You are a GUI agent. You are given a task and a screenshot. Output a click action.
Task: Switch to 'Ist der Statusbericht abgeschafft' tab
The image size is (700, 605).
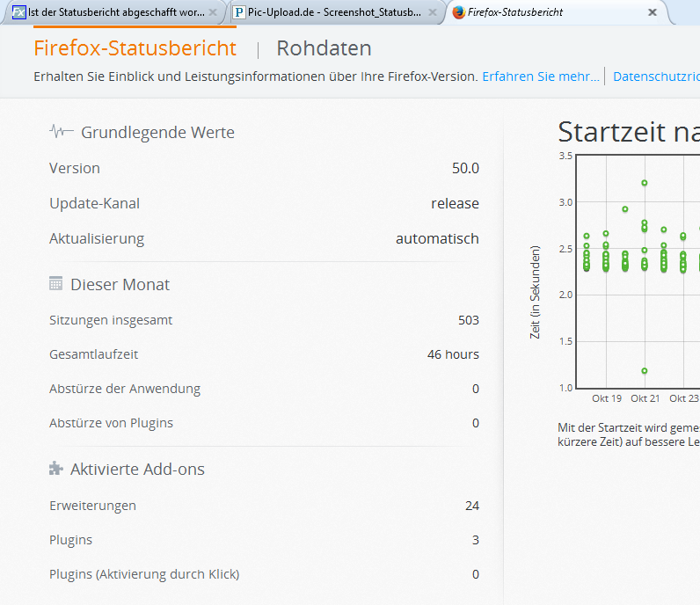pos(116,12)
